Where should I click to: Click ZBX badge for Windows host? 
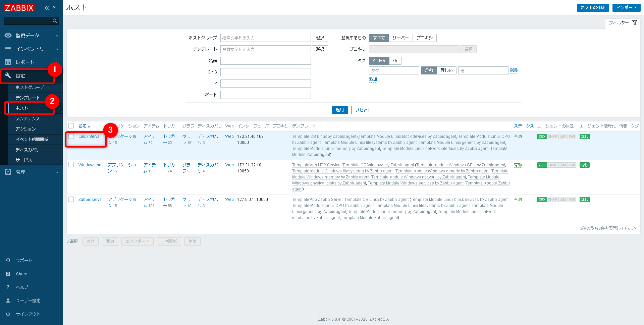tap(542, 165)
